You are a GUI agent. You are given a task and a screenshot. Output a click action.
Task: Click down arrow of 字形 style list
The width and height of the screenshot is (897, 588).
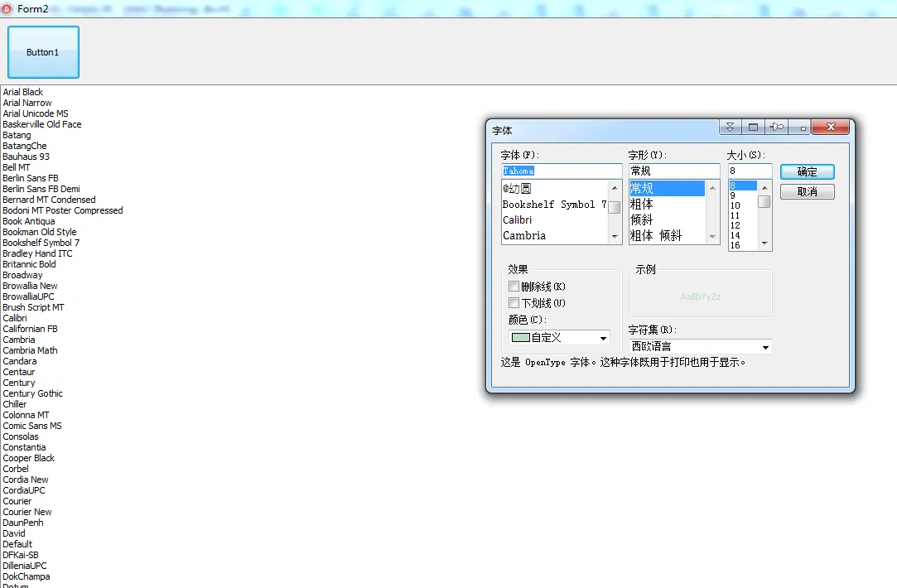712,237
